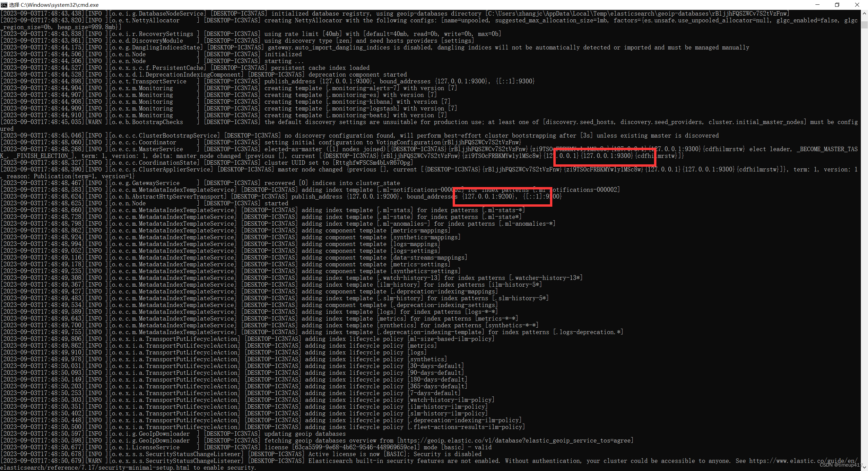Click 'BootstrapChecks' in the WARN line

click(x=157, y=122)
